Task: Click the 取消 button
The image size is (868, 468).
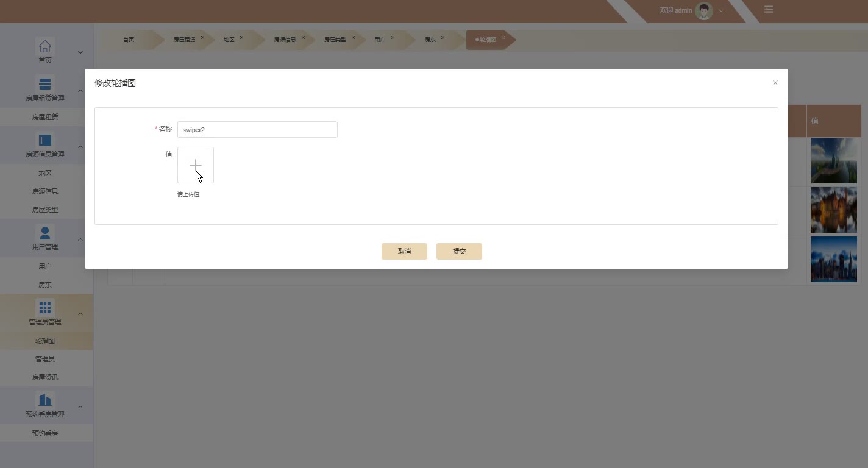Action: click(404, 251)
